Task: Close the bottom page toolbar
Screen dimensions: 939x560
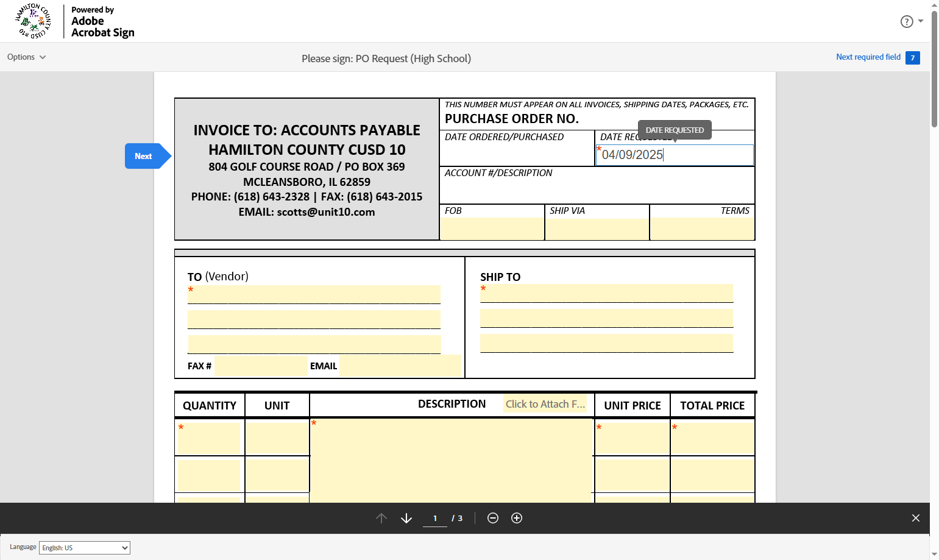Action: pos(916,518)
